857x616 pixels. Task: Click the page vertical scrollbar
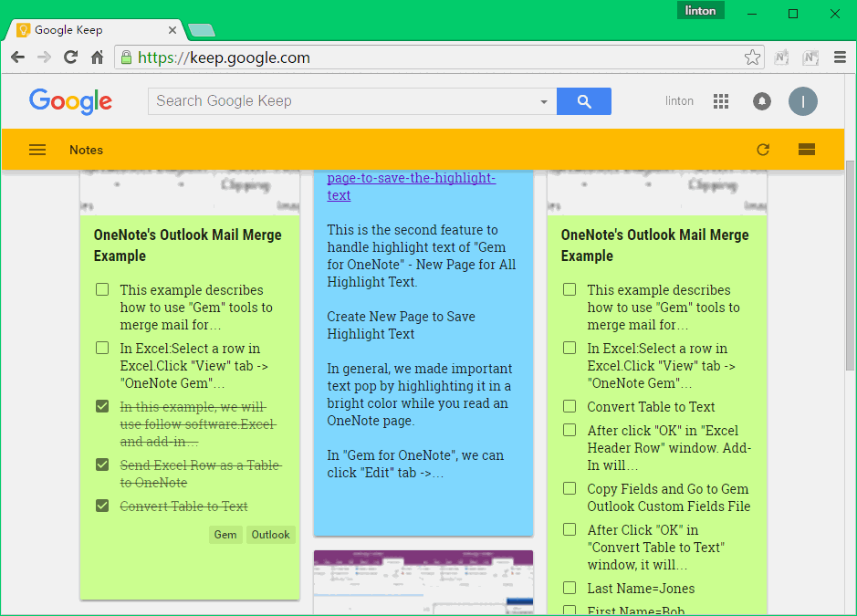pyautogui.click(x=850, y=265)
